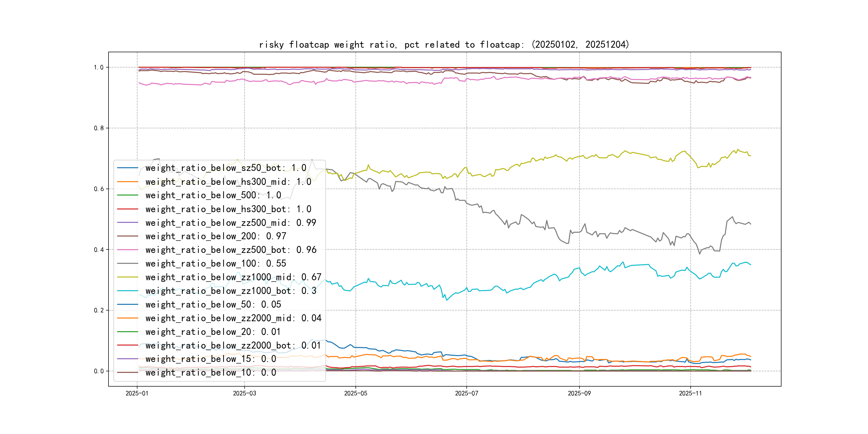Viewport: 868px width, 434px height.
Task: Click the 0.8 y-axis tick label
Action: point(99,128)
